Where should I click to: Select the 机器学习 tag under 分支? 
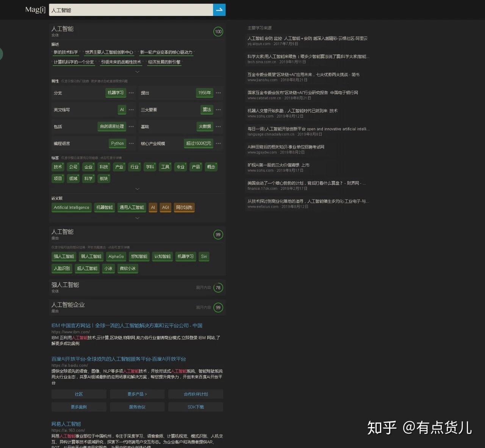click(x=116, y=93)
